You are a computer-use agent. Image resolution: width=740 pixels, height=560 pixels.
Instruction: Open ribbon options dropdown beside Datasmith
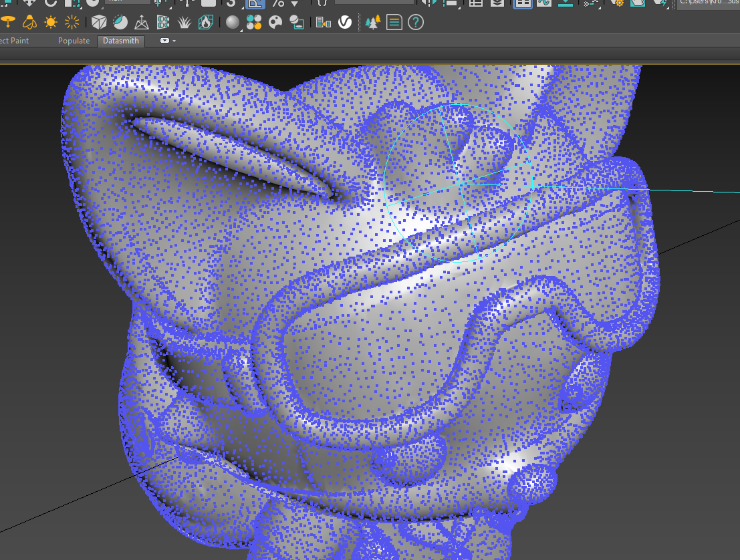tap(168, 41)
